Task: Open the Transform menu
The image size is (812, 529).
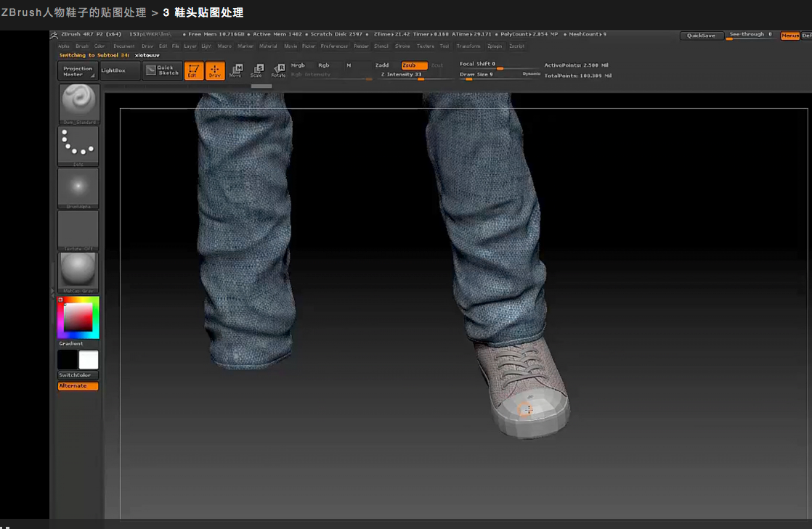Action: 468,46
